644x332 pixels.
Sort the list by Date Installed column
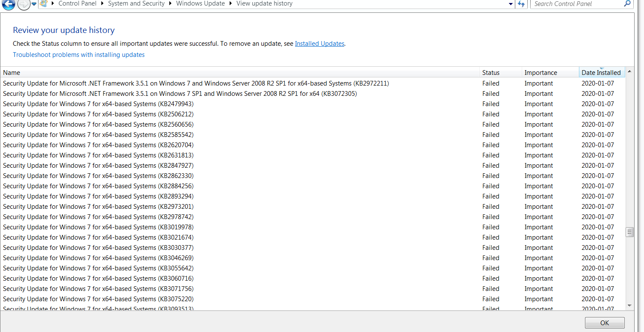click(x=602, y=73)
